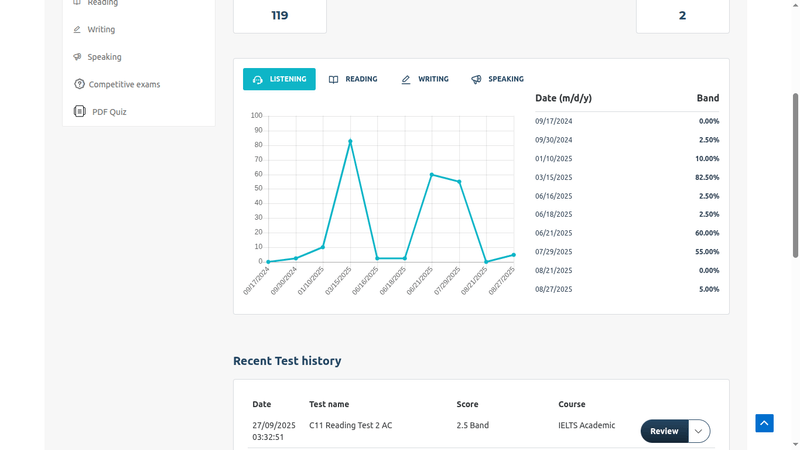Click the stat card showing 2

pos(683,16)
